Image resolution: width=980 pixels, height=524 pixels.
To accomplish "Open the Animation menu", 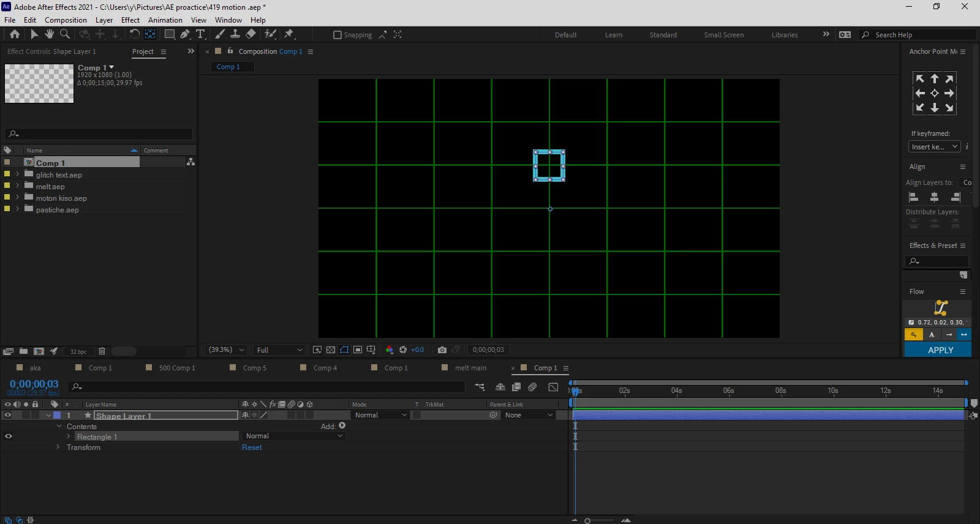I will click(165, 20).
